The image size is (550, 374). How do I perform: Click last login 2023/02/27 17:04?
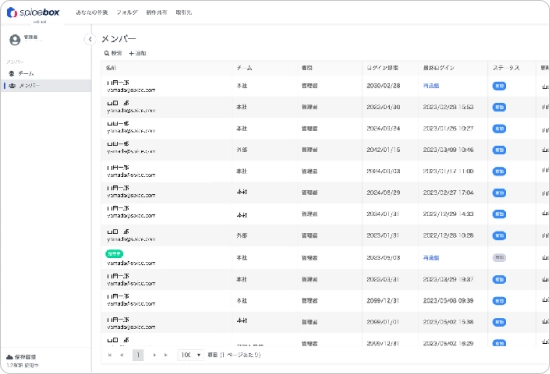[448, 193]
